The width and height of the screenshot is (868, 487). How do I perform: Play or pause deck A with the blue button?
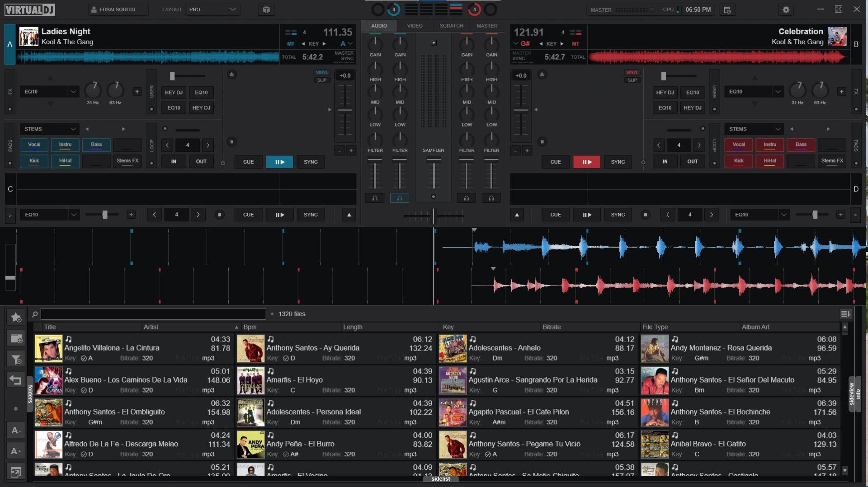[279, 162]
